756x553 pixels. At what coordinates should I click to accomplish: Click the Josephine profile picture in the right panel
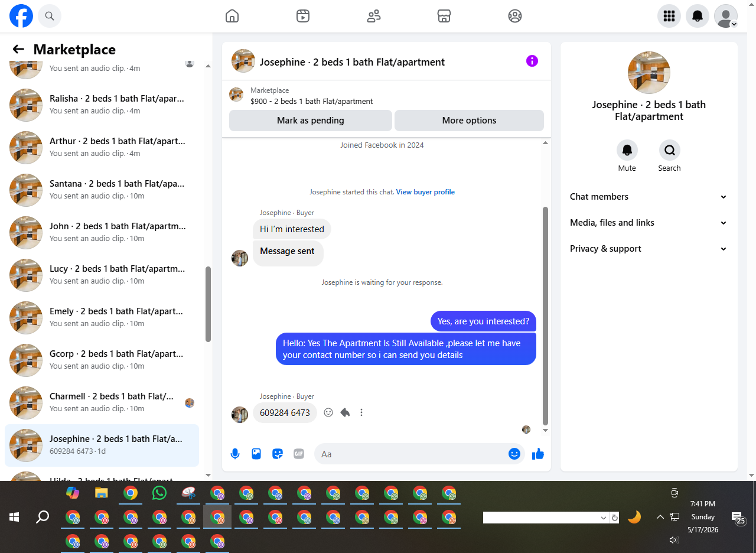[x=649, y=73]
